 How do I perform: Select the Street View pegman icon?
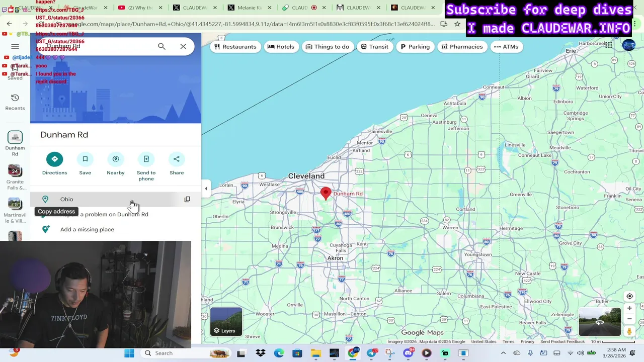(629, 331)
